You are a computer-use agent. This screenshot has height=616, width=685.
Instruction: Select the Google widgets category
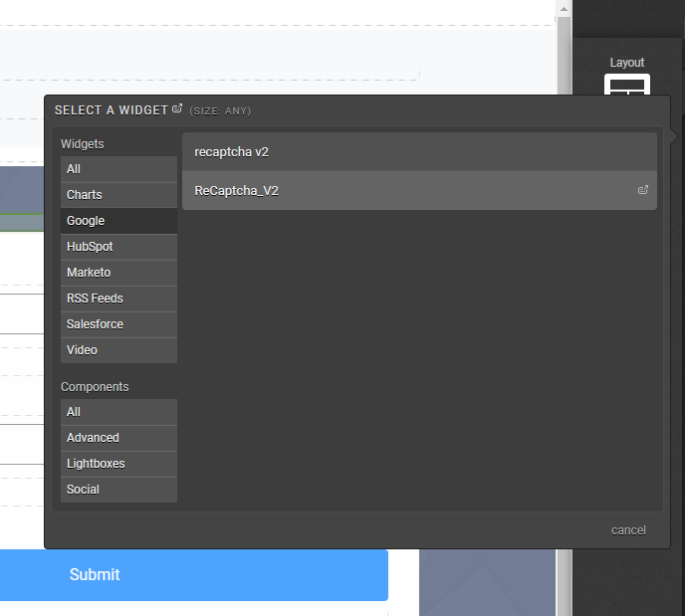pyautogui.click(x=118, y=221)
